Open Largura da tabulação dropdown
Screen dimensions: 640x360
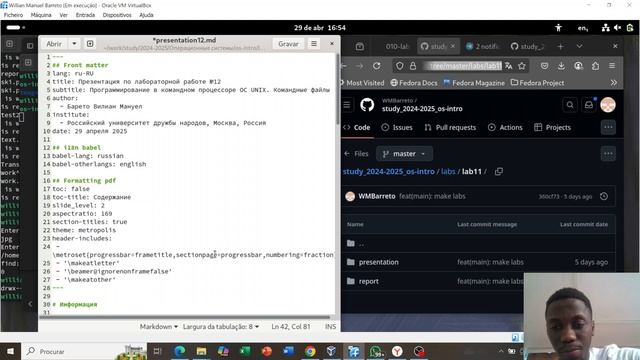tap(221, 327)
